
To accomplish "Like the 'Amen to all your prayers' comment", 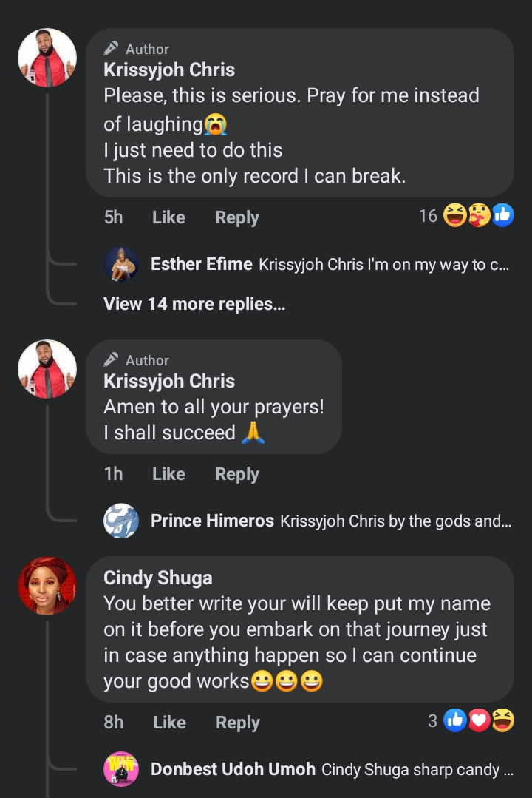I will click(168, 474).
